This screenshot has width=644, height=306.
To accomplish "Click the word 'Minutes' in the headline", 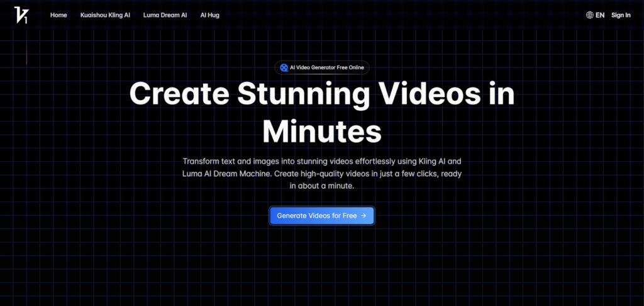I will coord(322,131).
